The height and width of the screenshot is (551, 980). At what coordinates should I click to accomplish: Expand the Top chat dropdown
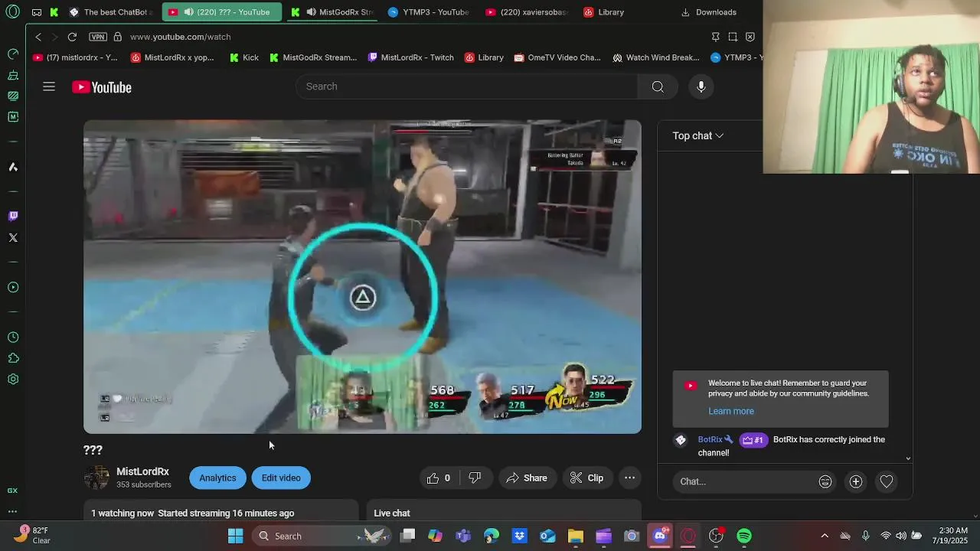point(697,135)
